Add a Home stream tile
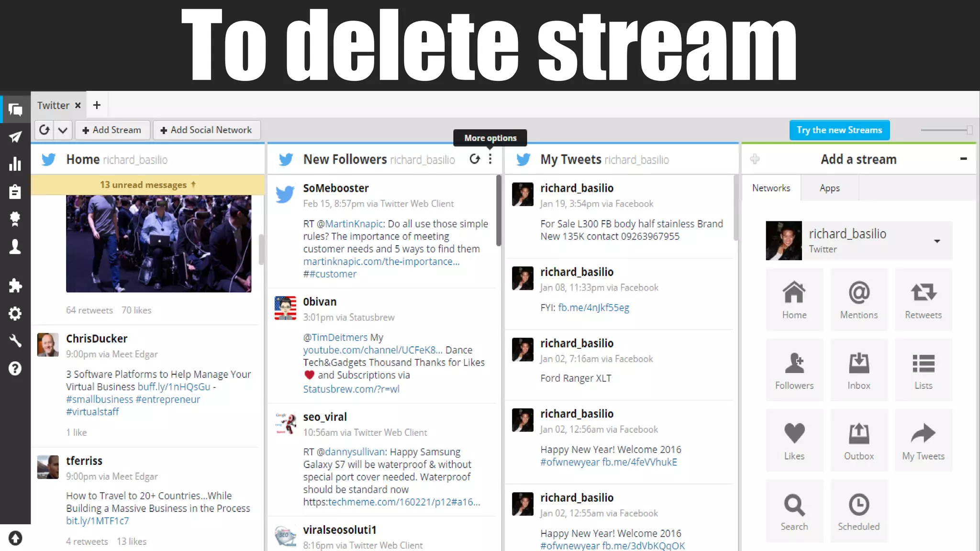 [794, 299]
